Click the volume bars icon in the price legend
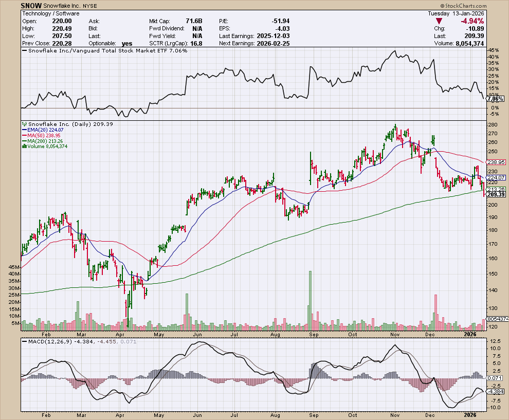The width and height of the screenshot is (509, 420). point(24,147)
